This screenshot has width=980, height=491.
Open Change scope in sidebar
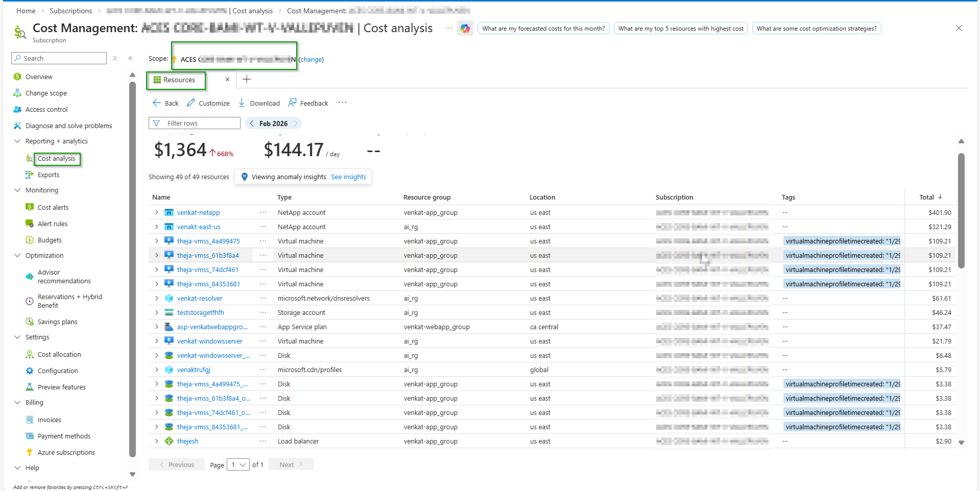point(46,93)
